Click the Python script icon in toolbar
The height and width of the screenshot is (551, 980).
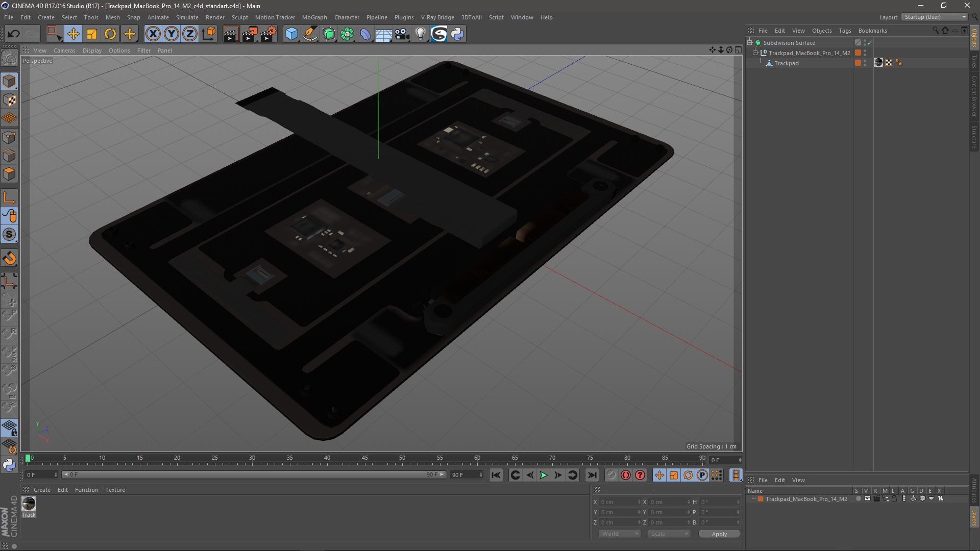pos(457,34)
